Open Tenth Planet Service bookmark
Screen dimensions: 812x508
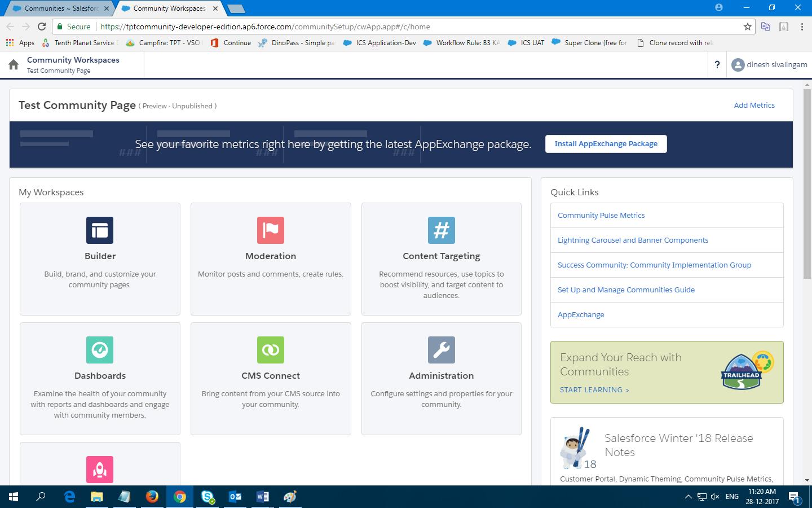point(80,42)
